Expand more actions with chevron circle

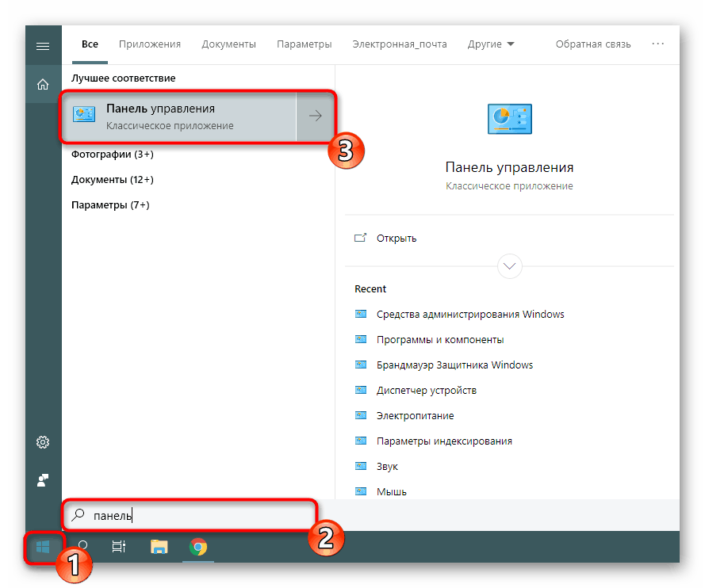[x=509, y=266]
